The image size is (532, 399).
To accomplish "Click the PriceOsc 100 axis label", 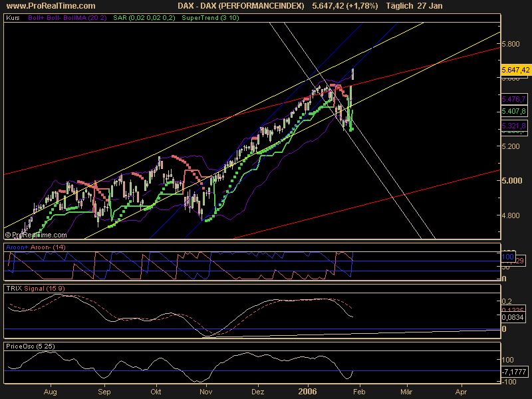I will pos(508,360).
